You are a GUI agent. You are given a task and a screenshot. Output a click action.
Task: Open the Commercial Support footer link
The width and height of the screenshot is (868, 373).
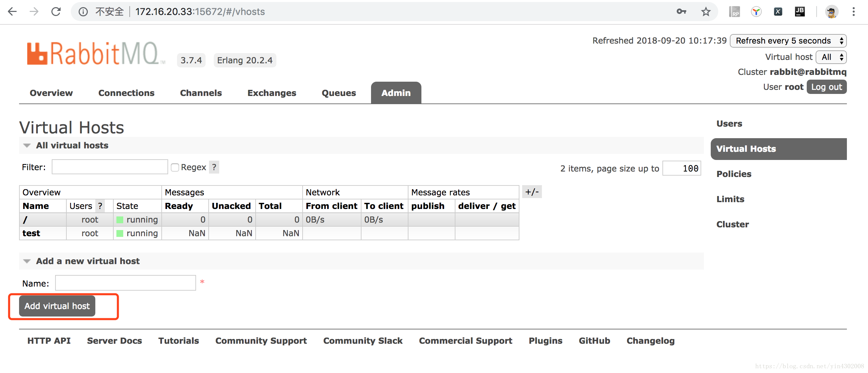(465, 341)
